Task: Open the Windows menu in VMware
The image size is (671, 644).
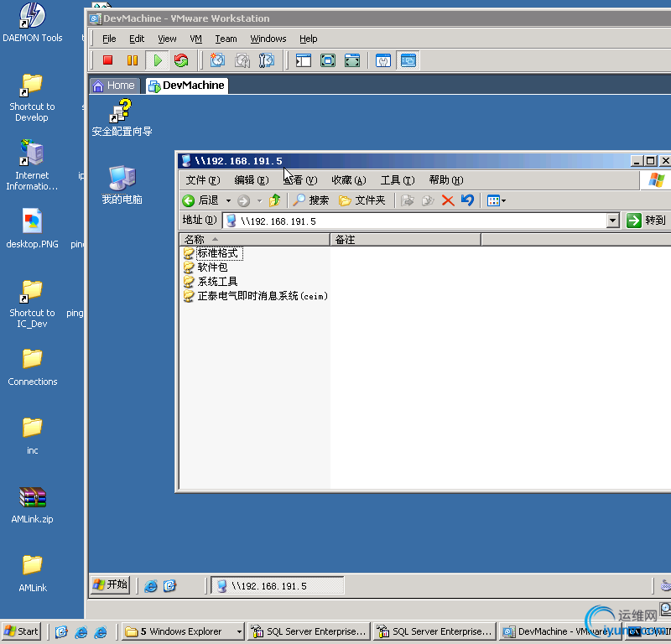Action: [268, 39]
